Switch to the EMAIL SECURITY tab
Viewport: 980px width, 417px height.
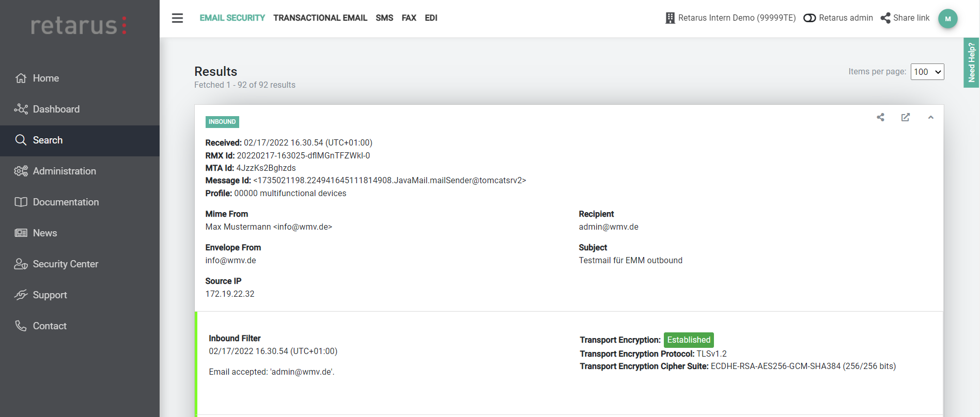coord(232,18)
